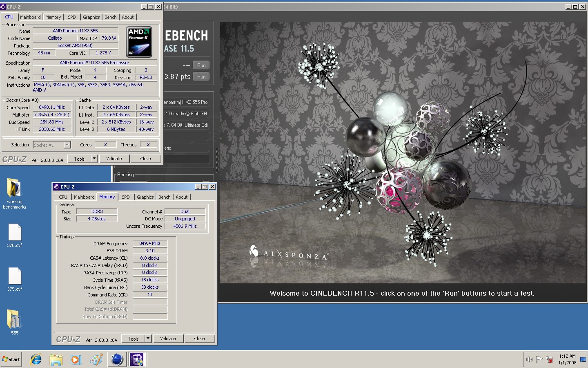Switch to CPU-Z via its taskbar icon
The height and width of the screenshot is (368, 588).
137,359
